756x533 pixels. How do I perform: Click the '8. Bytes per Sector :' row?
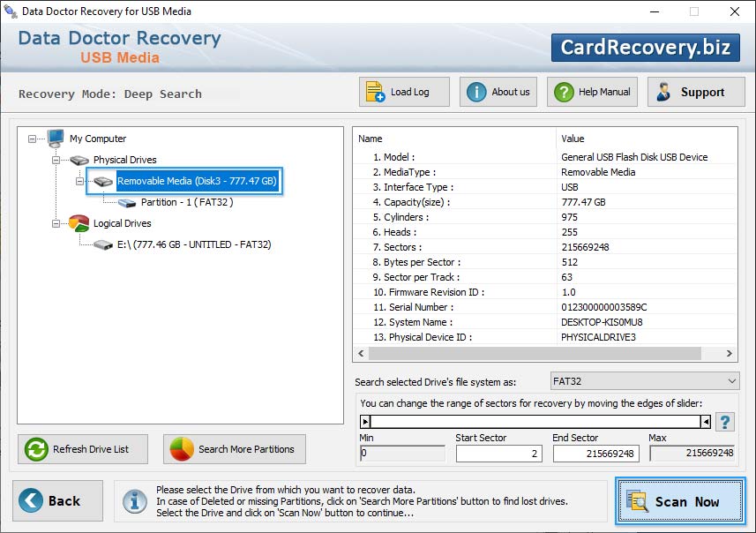pos(545,262)
